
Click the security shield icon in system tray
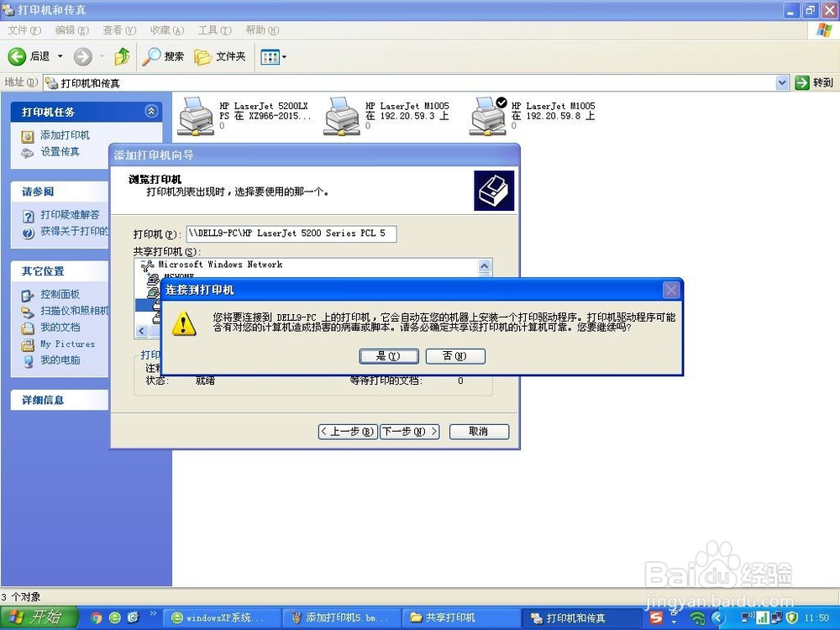point(792,617)
